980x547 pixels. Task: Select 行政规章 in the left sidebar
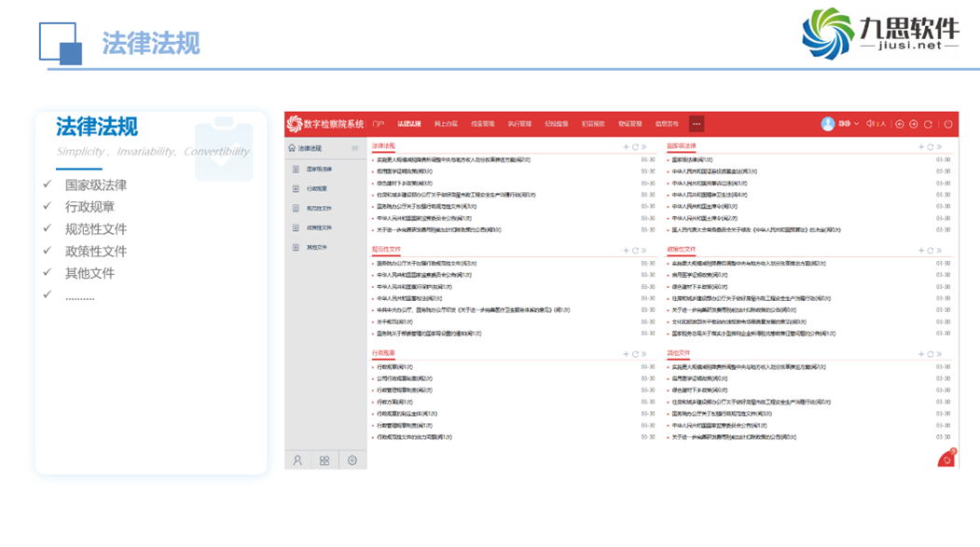[x=317, y=189]
